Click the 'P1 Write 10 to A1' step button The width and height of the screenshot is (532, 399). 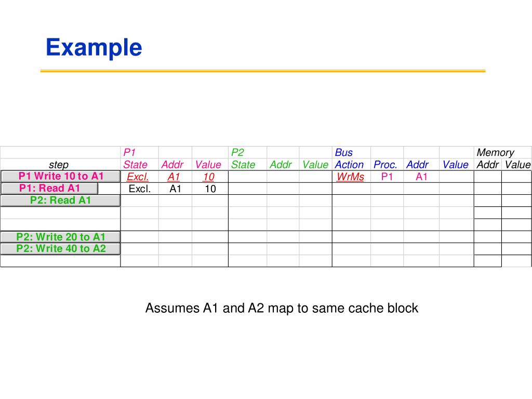click(x=61, y=177)
